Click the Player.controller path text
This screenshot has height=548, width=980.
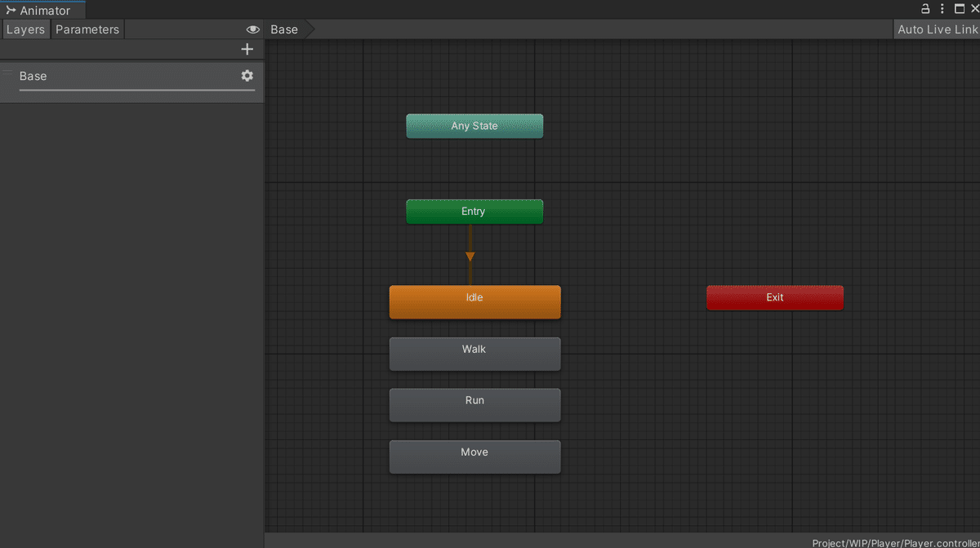click(x=896, y=543)
